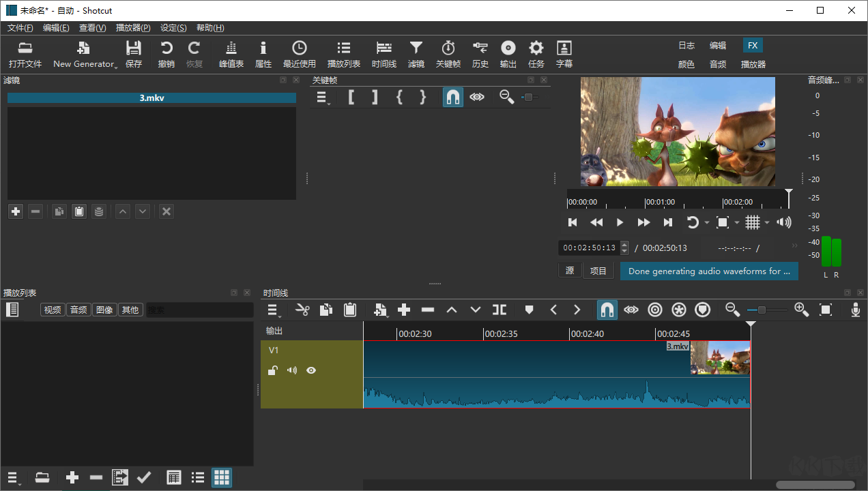868x491 pixels.
Task: Append to track with the timeline plus icon
Action: [404, 310]
